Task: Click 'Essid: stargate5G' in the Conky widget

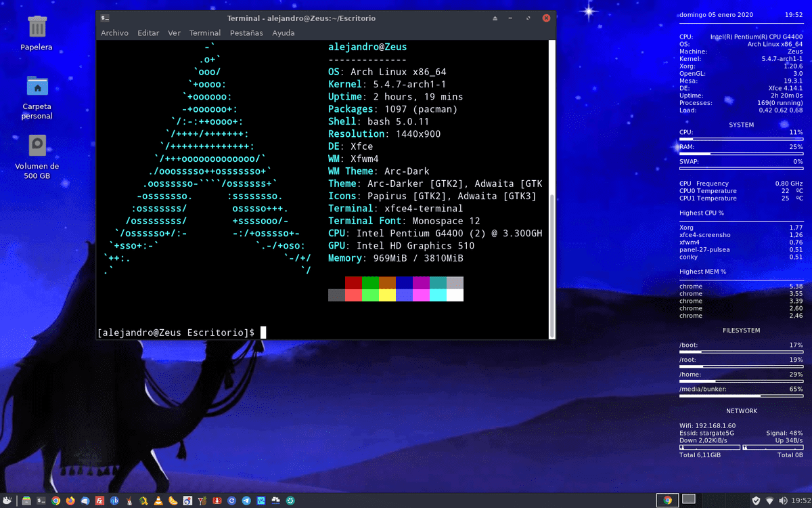Action: [x=705, y=433]
